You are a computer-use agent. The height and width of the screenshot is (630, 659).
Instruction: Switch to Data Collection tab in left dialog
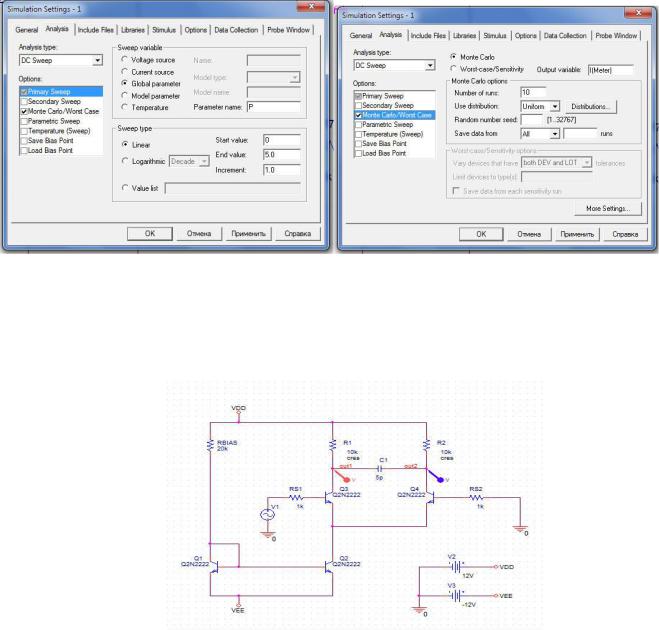pyautogui.click(x=236, y=30)
